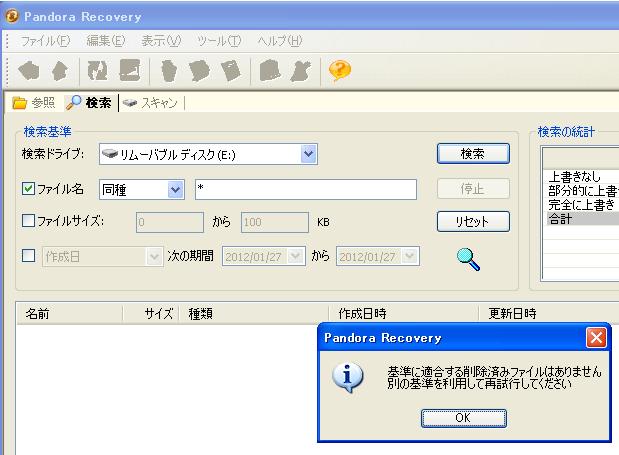Viewport: 619px width, 455px height.
Task: Select the 合計 statistics row
Action: (x=581, y=218)
